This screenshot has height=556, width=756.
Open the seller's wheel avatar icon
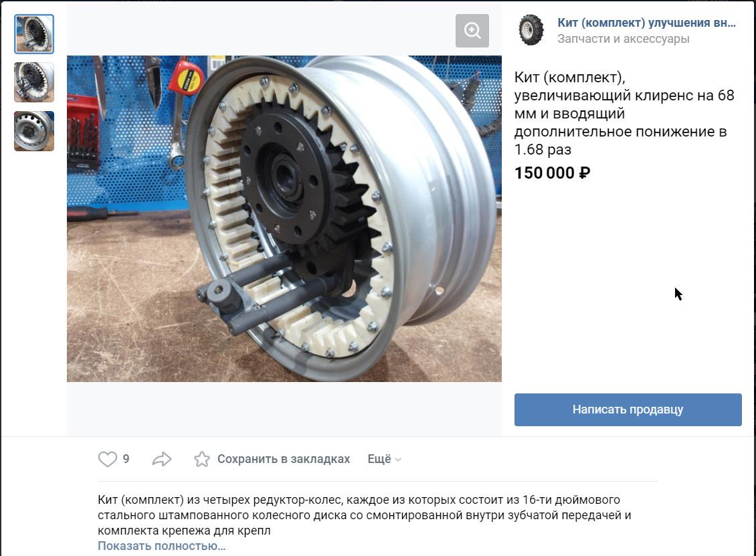point(531,30)
